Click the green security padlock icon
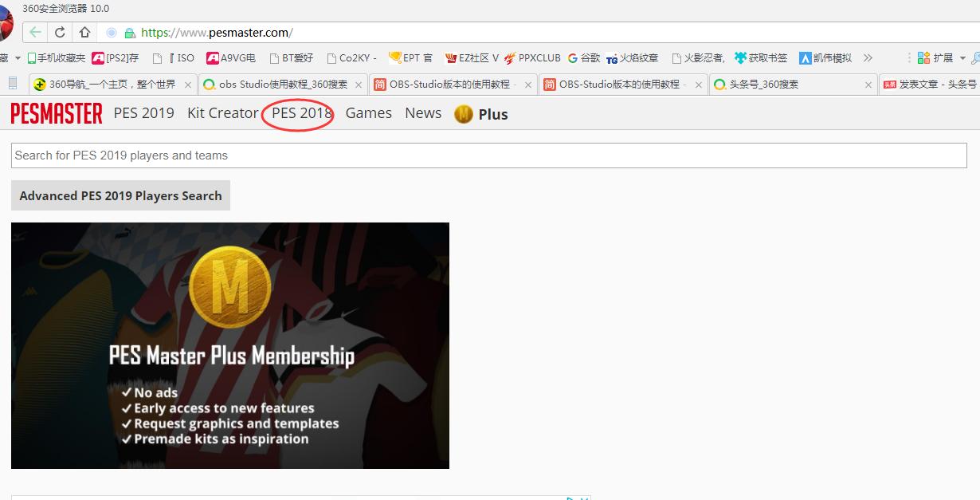Viewport: 980px width, 500px height. (130, 33)
